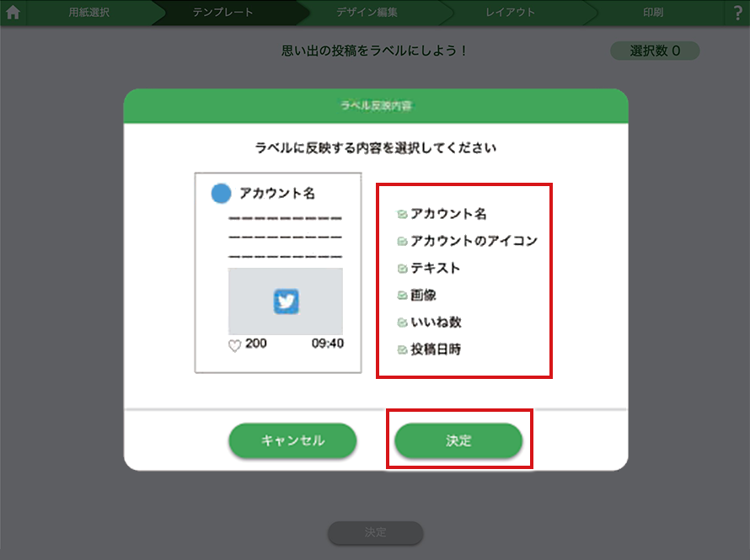This screenshot has height=560, width=750.
Task: Click the 選択数 0 counter badge
Action: [655, 51]
